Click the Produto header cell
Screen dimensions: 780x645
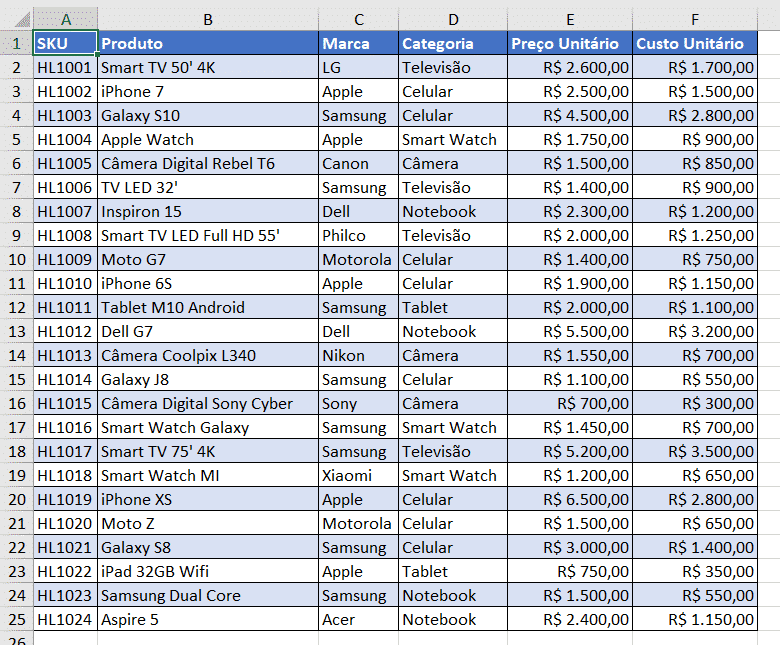coord(208,43)
